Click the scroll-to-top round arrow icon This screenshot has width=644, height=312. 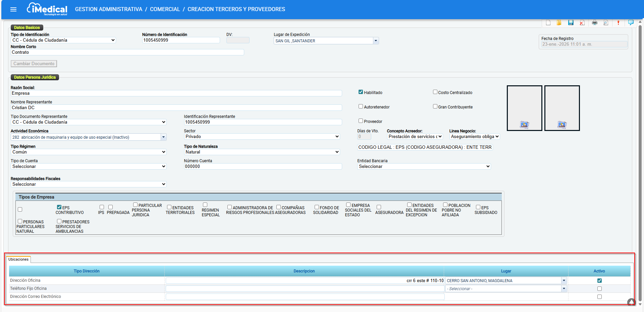(x=631, y=302)
